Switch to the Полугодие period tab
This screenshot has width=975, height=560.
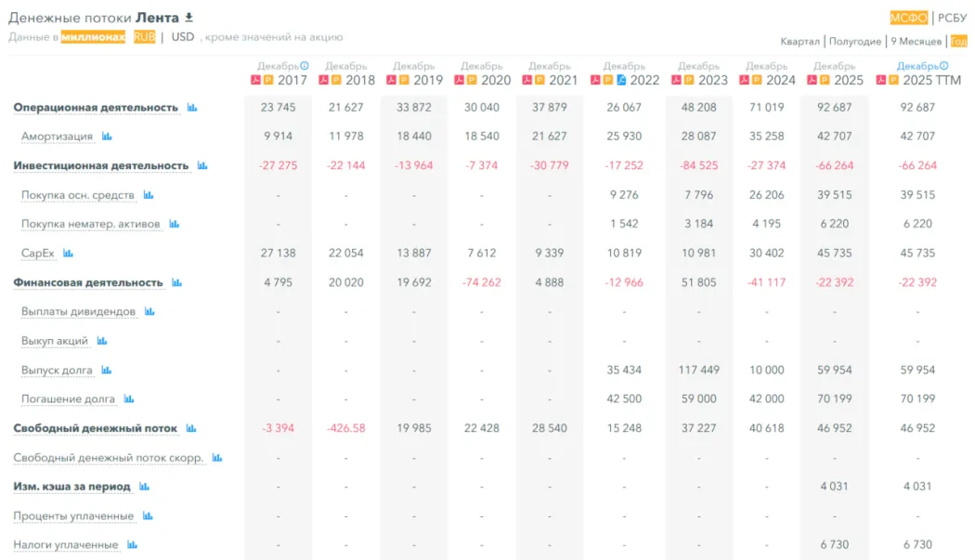click(x=854, y=42)
